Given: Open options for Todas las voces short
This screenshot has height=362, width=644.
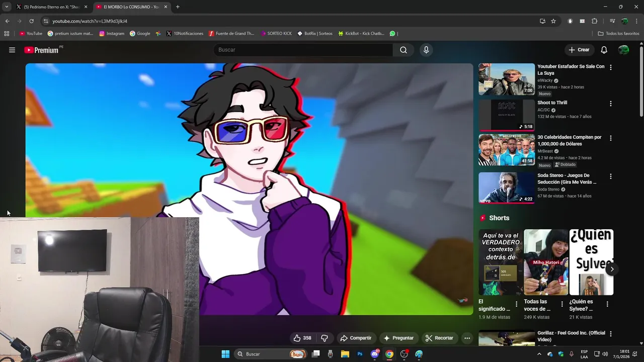Looking at the screenshot, I should pyautogui.click(x=562, y=304).
